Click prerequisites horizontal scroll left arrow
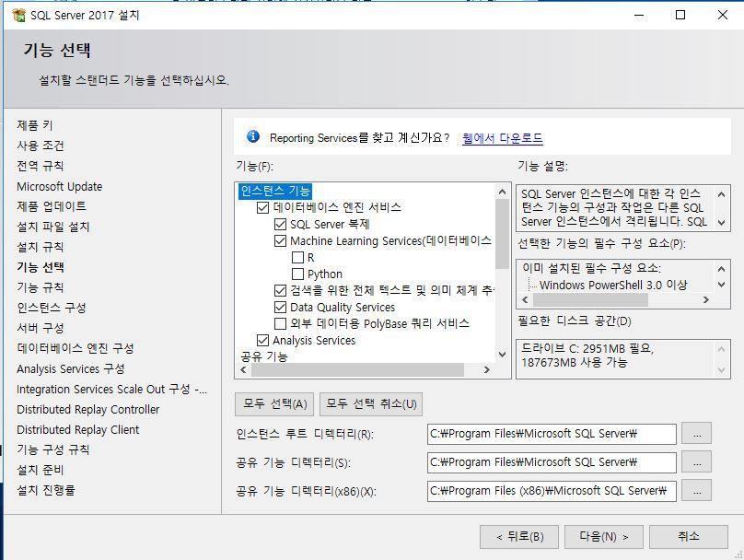The height and width of the screenshot is (560, 744). [x=525, y=300]
